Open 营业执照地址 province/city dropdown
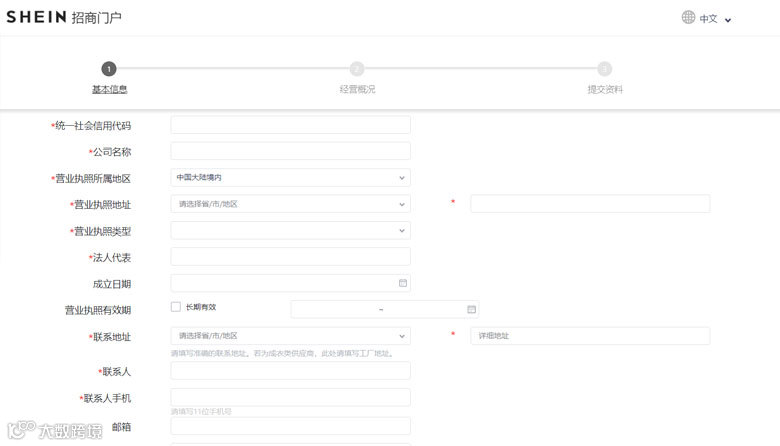 (291, 204)
